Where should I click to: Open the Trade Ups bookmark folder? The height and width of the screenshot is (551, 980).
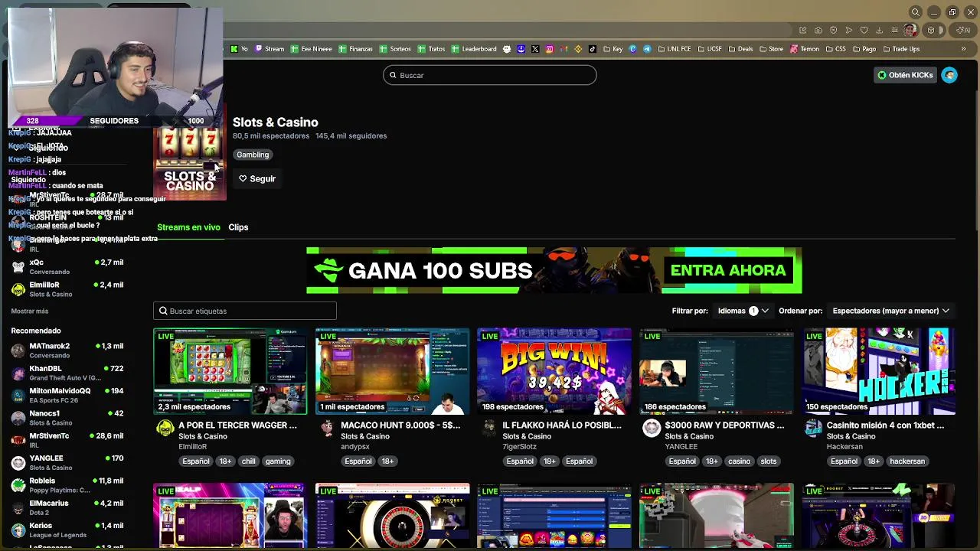[900, 49]
